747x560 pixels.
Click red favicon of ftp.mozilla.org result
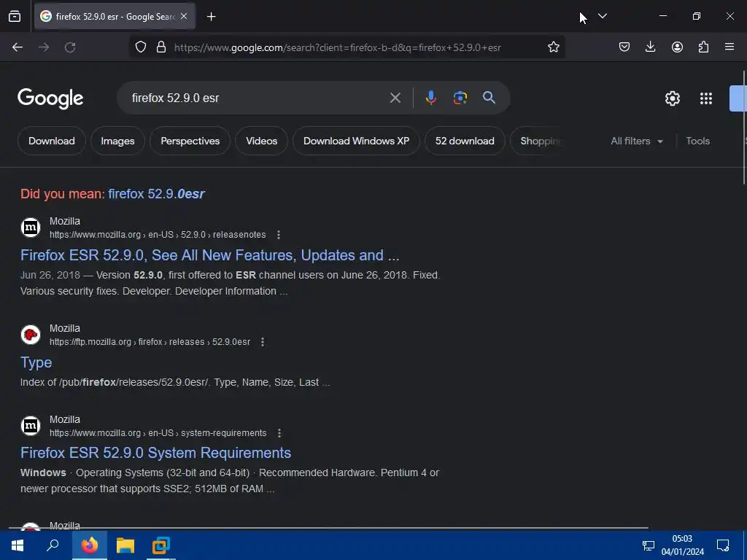[x=31, y=334]
